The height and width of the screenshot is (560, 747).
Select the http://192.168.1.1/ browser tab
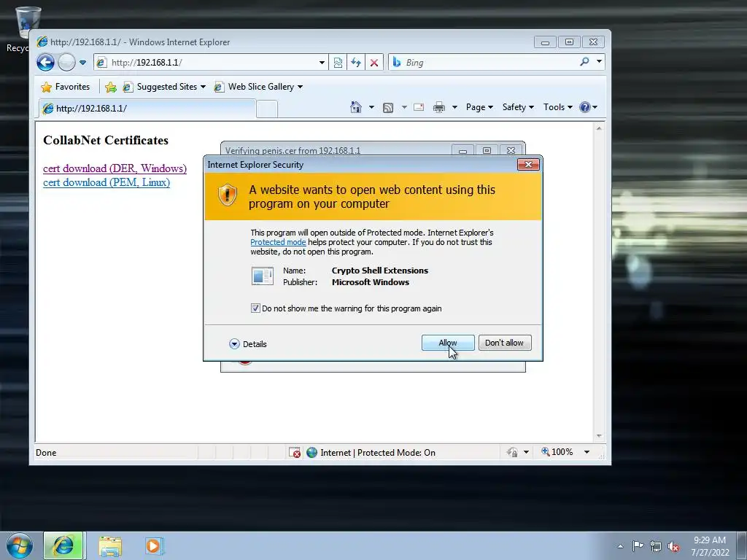[x=147, y=109]
